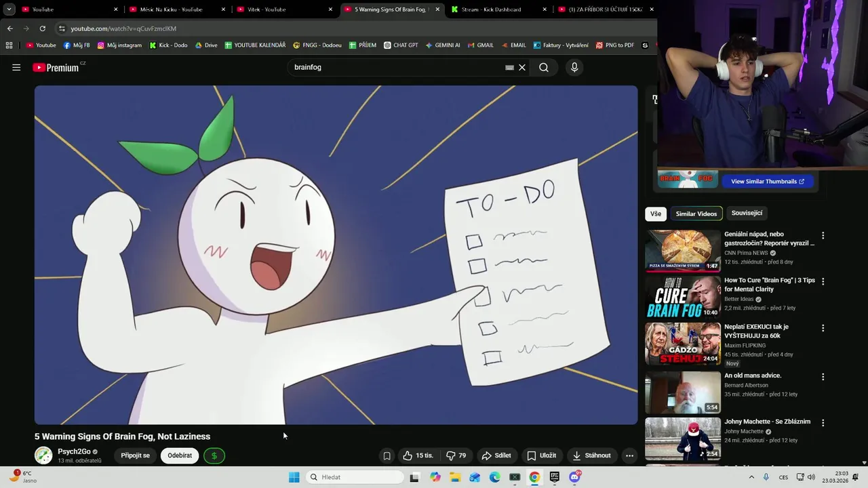Click the browser address bar URL
Viewport: 868px width, 488px height.
point(123,28)
